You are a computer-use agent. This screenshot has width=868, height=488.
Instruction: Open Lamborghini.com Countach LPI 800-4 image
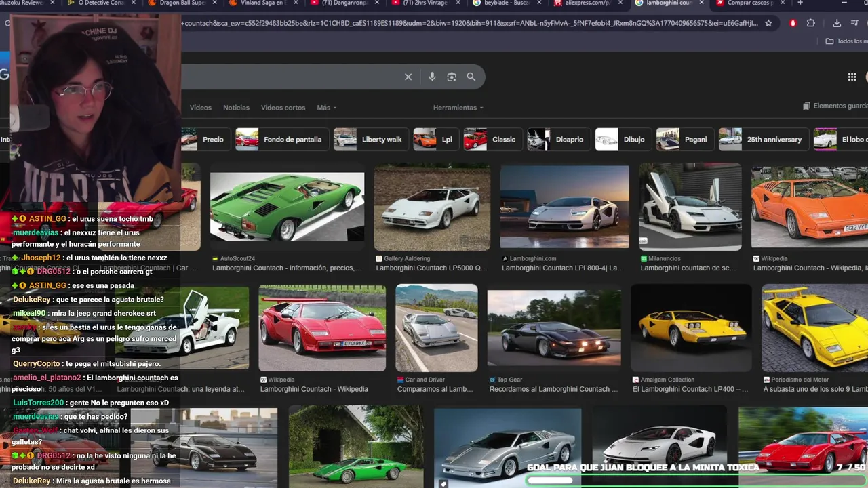coord(564,206)
